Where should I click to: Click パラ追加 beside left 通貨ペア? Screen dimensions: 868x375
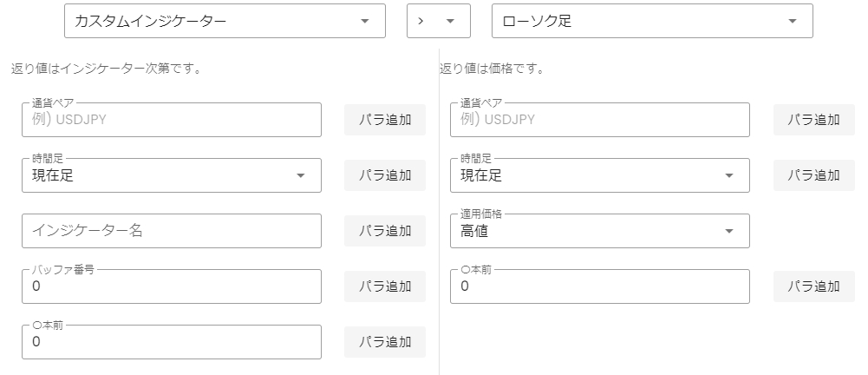385,120
